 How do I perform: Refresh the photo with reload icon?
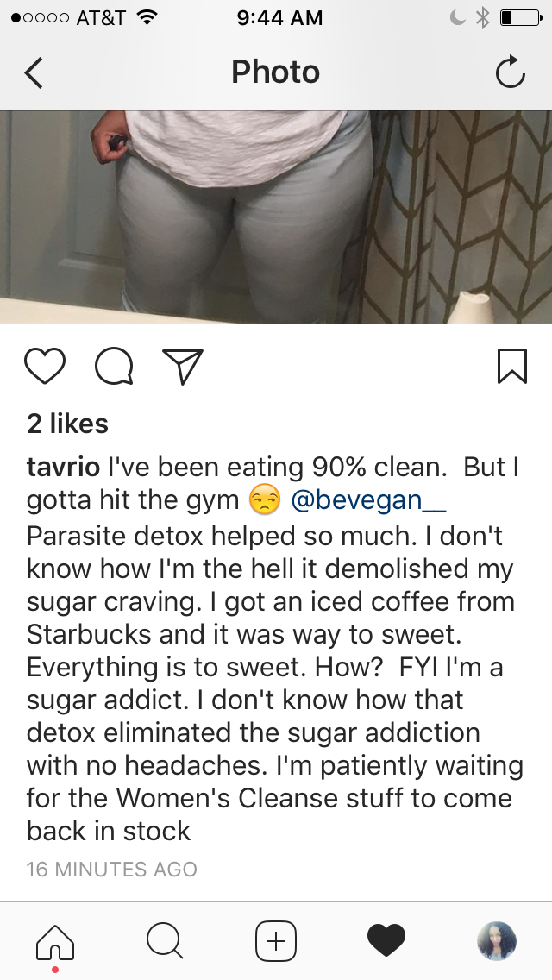coord(510,72)
